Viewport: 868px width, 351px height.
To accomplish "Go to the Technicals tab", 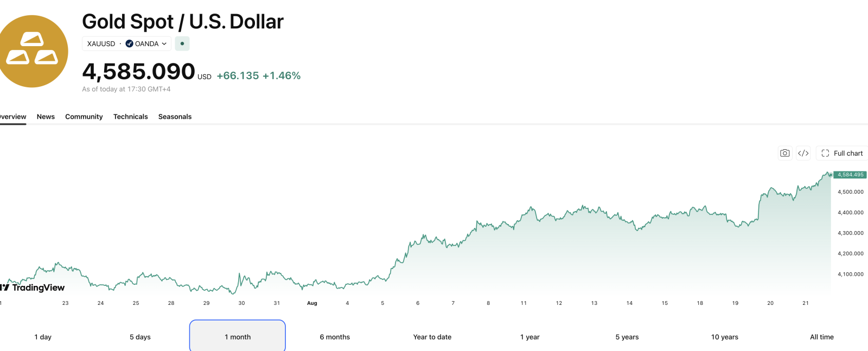I will 131,117.
